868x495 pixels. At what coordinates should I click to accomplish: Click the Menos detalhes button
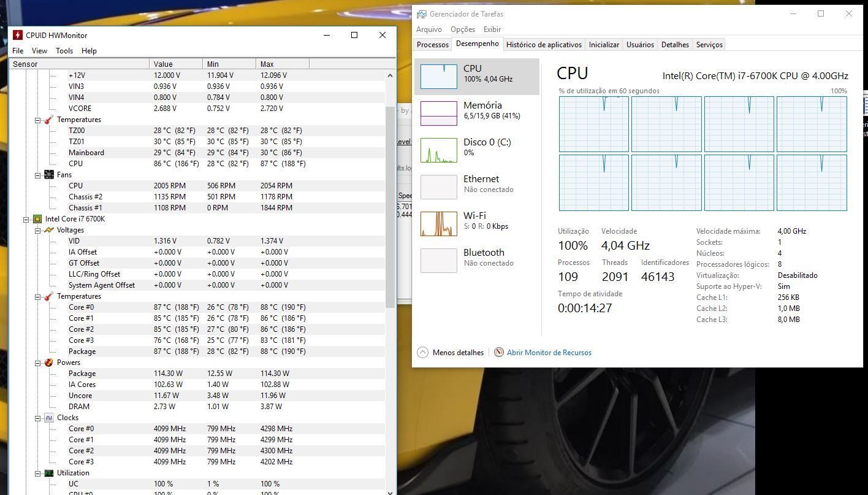click(x=451, y=352)
